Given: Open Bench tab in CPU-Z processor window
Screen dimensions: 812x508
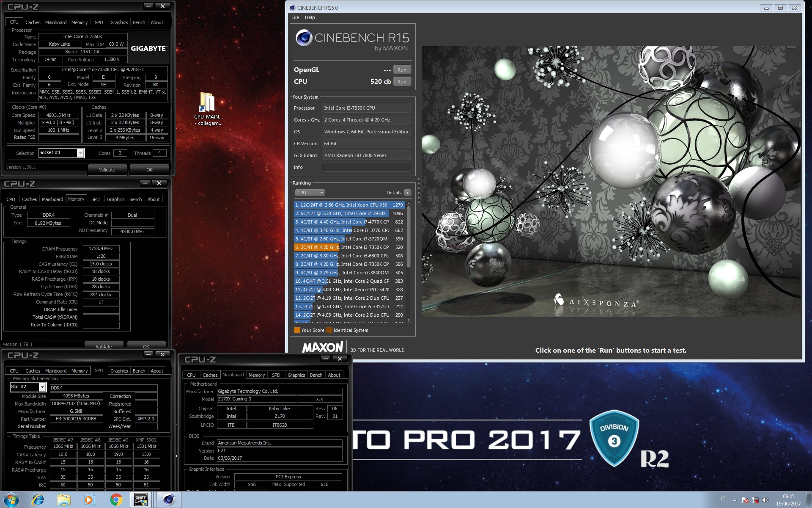Looking at the screenshot, I should (139, 22).
